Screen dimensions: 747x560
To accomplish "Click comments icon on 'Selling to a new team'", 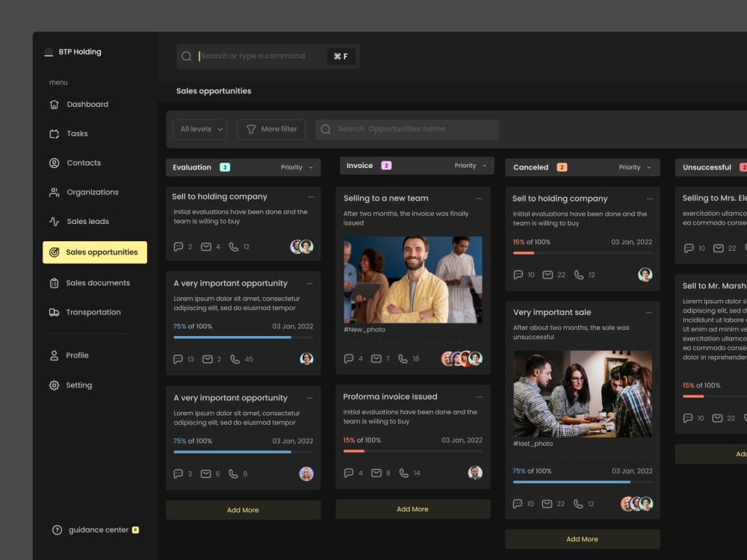I will pyautogui.click(x=349, y=358).
